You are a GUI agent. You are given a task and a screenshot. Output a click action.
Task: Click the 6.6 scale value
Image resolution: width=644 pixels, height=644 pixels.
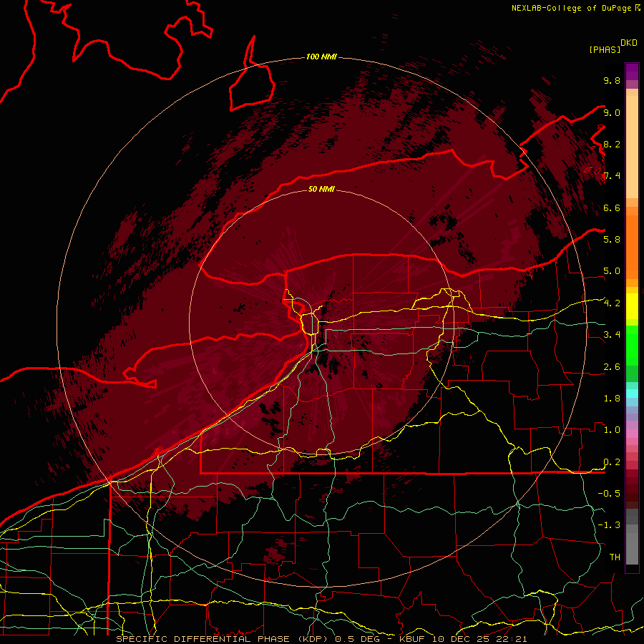click(x=612, y=208)
